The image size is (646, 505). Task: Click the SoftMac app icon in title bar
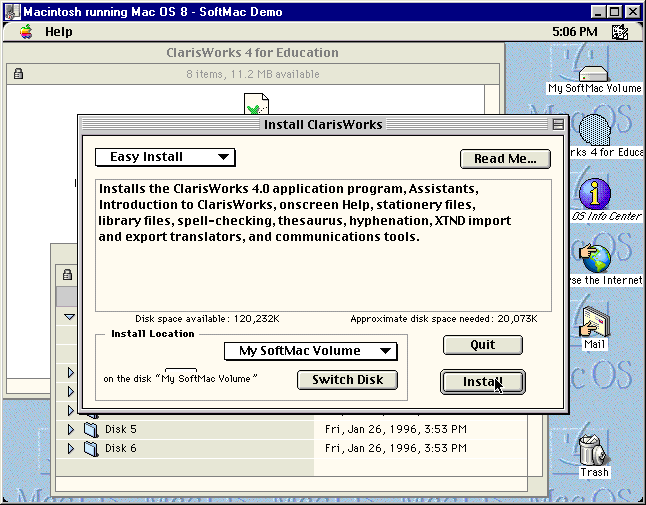pyautogui.click(x=12, y=12)
